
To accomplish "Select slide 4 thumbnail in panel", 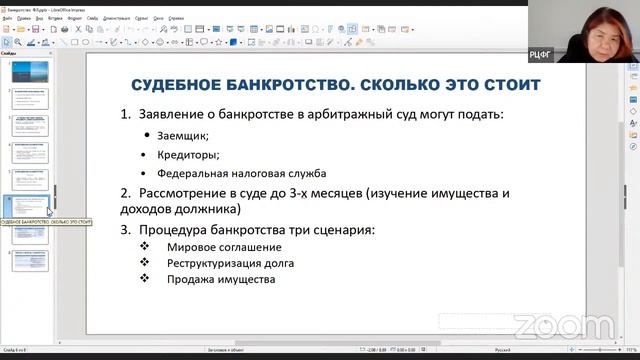I will pyautogui.click(x=30, y=153).
